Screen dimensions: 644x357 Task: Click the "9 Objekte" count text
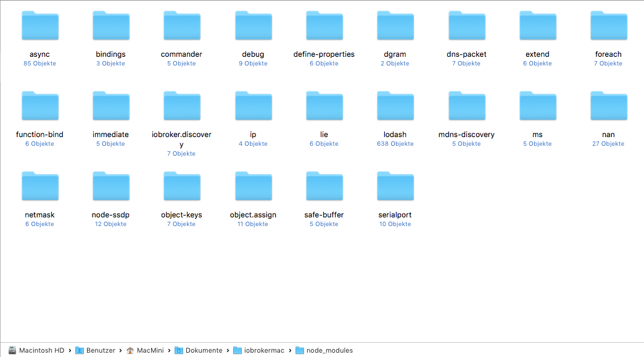pyautogui.click(x=253, y=64)
